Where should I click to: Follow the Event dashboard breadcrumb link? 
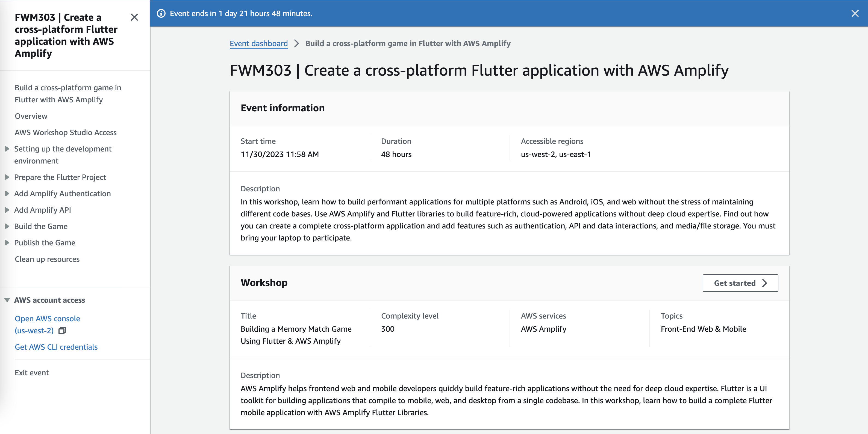click(258, 43)
